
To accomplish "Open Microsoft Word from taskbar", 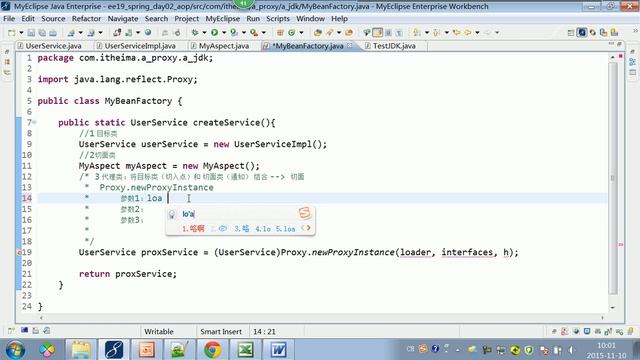I will 278,350.
